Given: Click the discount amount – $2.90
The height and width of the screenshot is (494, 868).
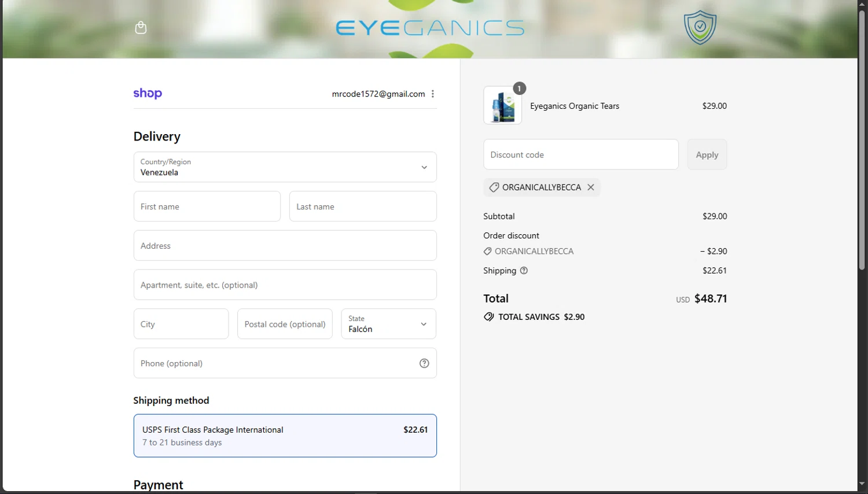Looking at the screenshot, I should [x=713, y=251].
